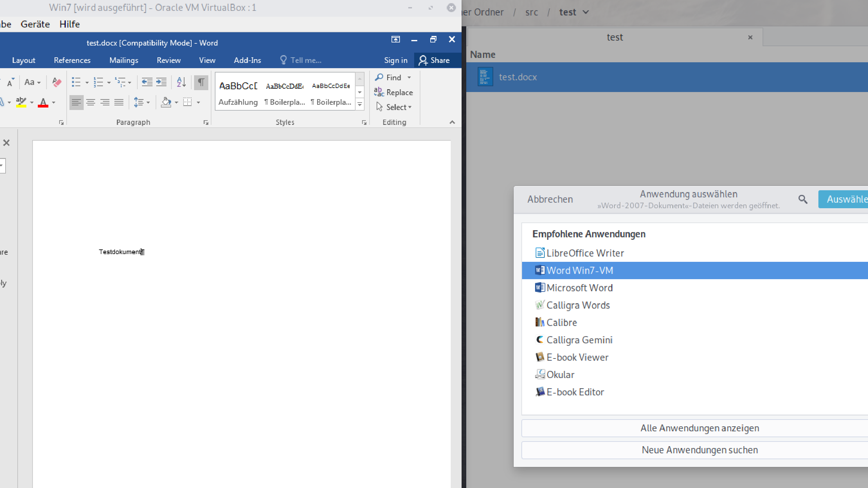868x488 pixels.
Task: Center the paragraph text
Action: coord(91,102)
